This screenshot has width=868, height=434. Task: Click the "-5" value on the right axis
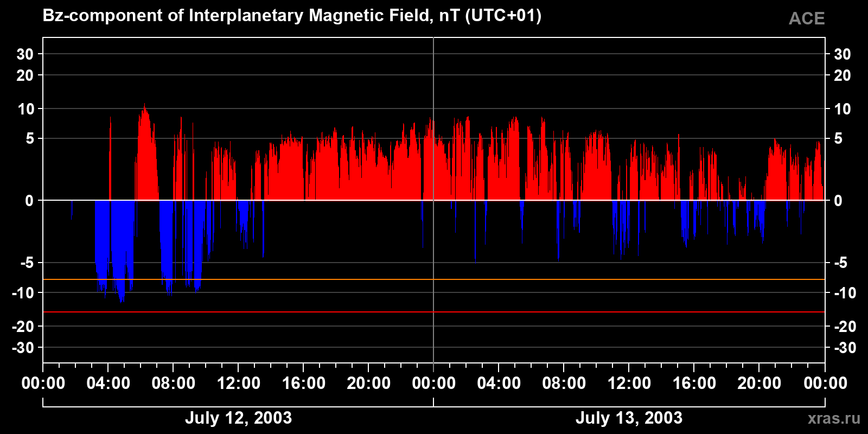tap(840, 263)
